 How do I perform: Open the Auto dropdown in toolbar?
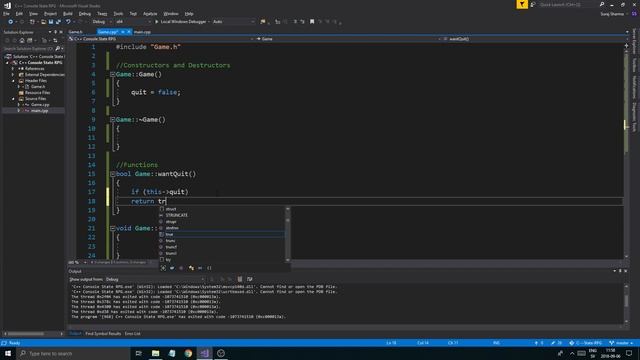pos(233,22)
